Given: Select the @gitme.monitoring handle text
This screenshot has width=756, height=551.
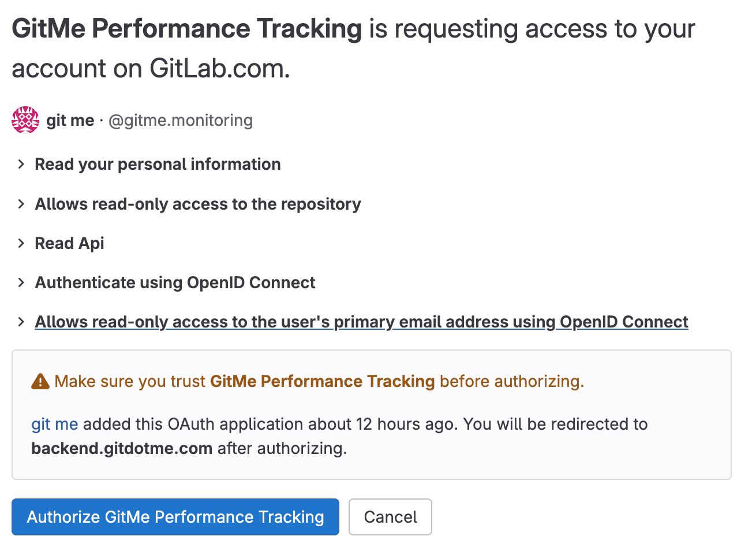Looking at the screenshot, I should click(180, 121).
